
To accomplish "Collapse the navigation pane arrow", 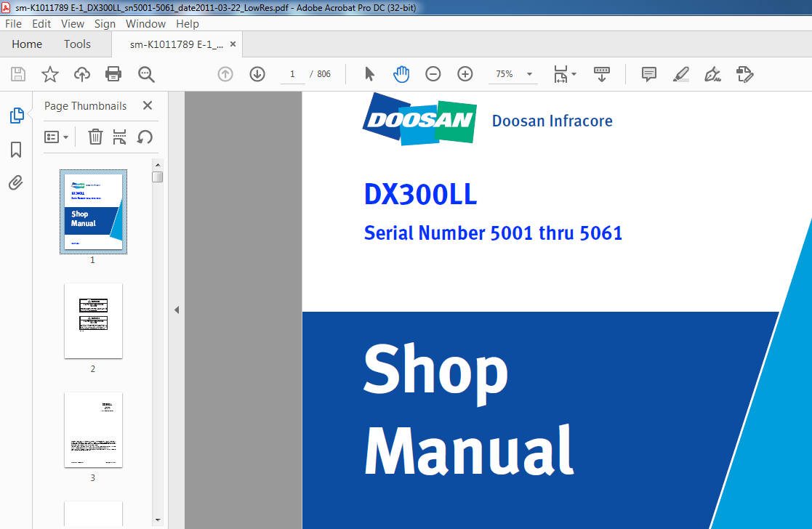I will point(177,310).
